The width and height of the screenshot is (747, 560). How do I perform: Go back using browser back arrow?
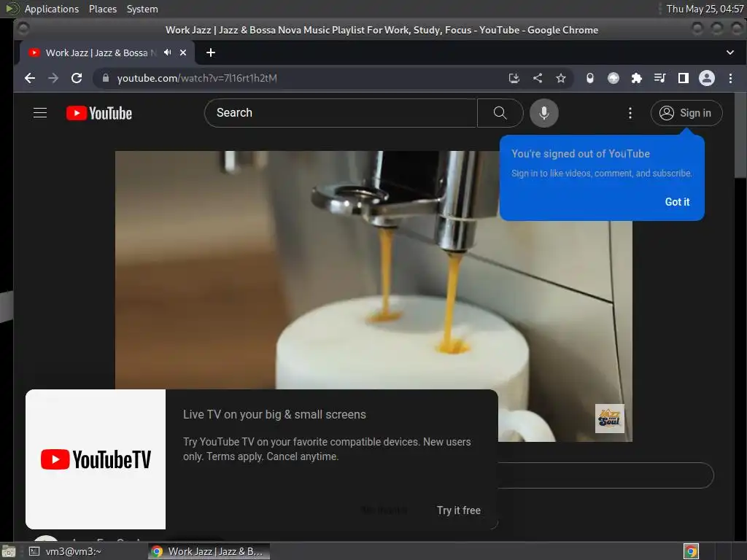(x=29, y=78)
